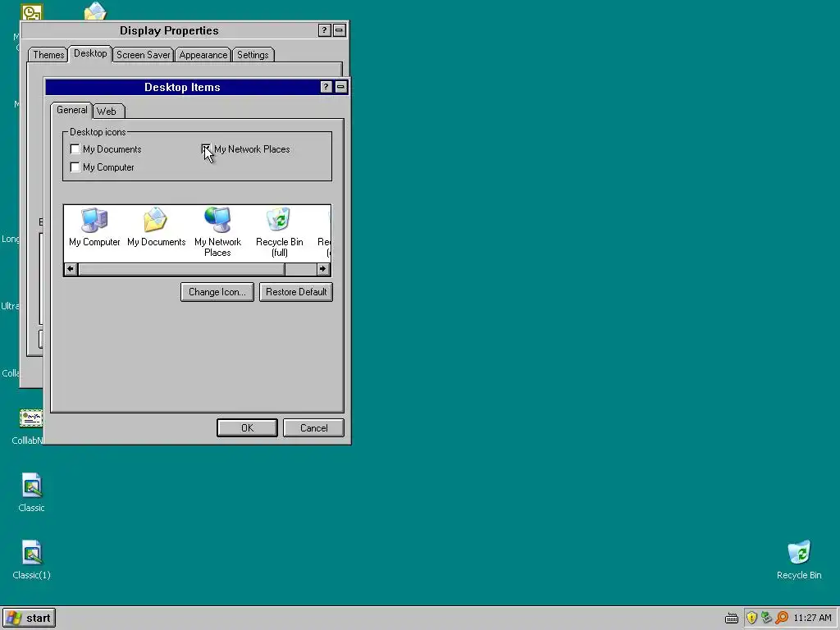Screen dimensions: 840x630
Task: Click the Recycle Bin desktop icon
Action: 799,559
